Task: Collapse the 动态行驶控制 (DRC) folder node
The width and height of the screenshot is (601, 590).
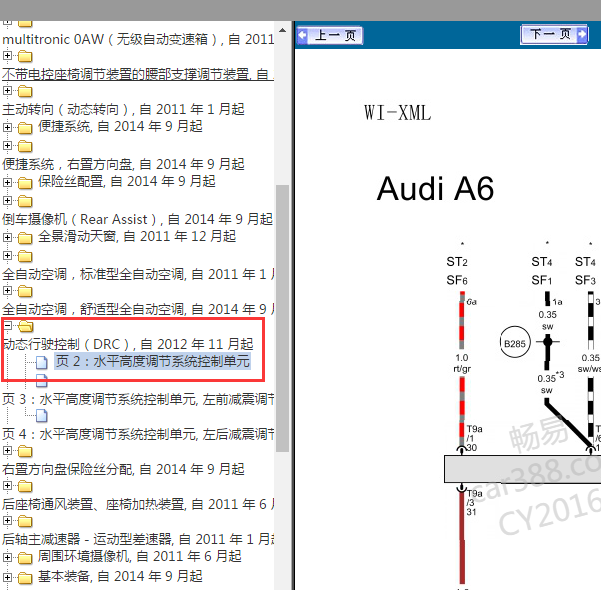Action: click(7, 326)
